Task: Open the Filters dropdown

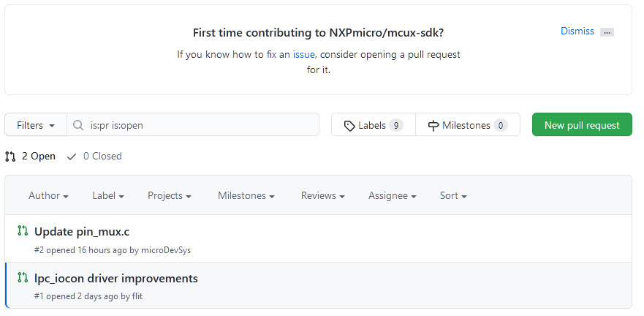Action: pyautogui.click(x=36, y=125)
